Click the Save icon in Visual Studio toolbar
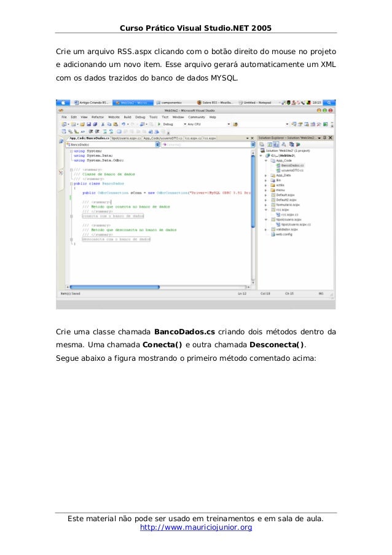The image size is (392, 555). (x=89, y=124)
